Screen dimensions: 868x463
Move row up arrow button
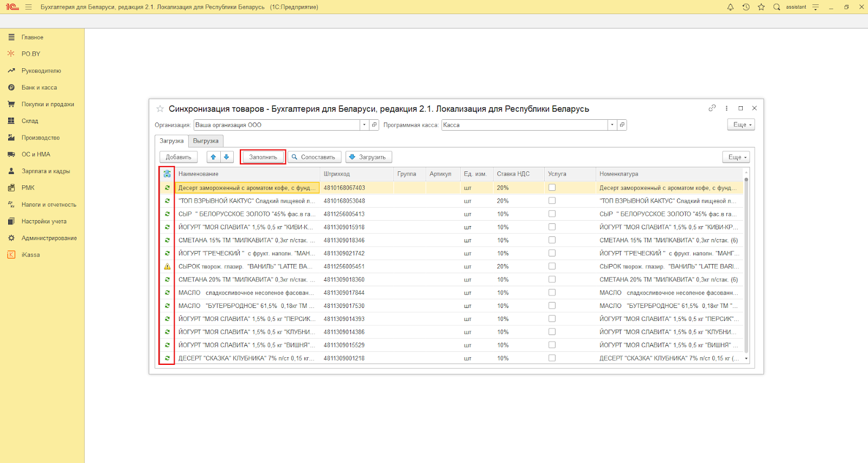pos(213,157)
